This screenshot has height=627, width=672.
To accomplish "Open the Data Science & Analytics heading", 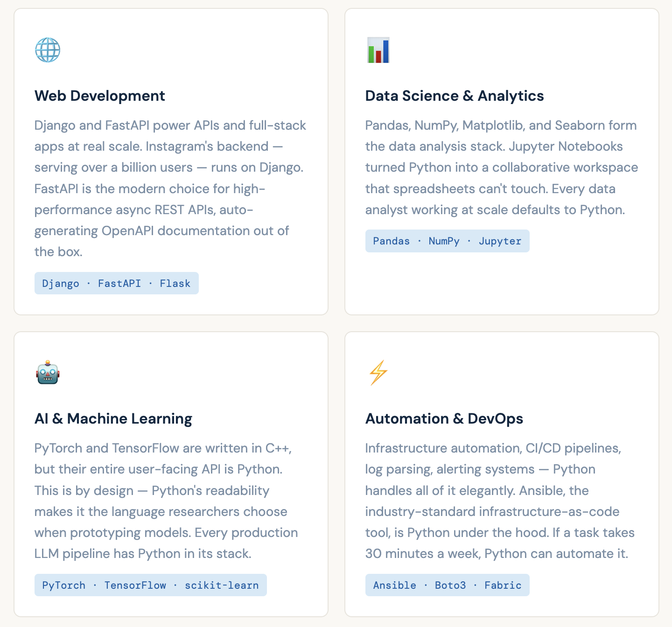I will pos(454,96).
